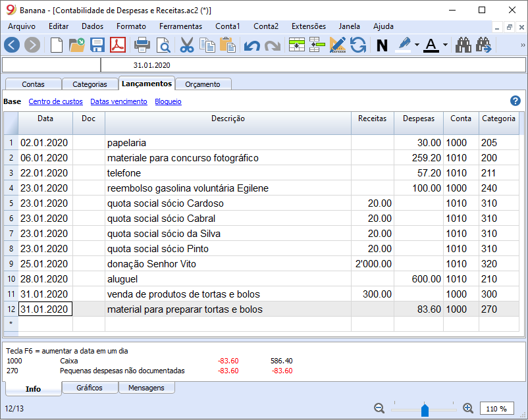Open the Arquivo menu
This screenshot has height=420, width=528.
coord(22,26)
